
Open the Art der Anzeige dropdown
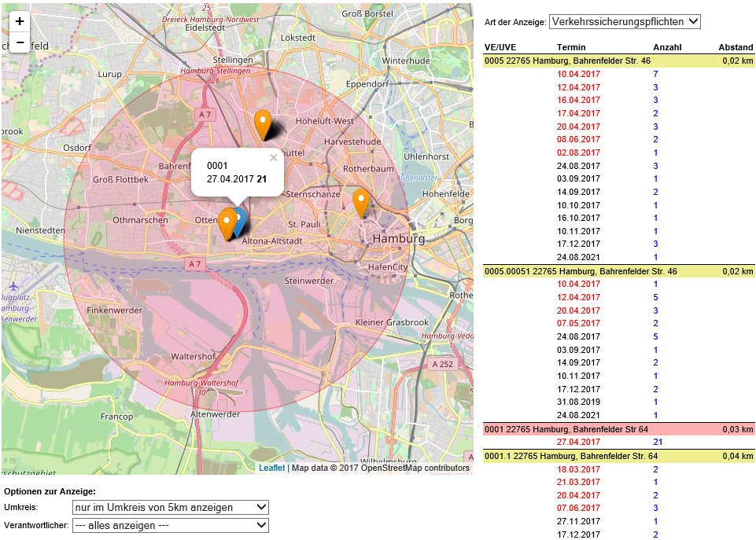pyautogui.click(x=625, y=22)
